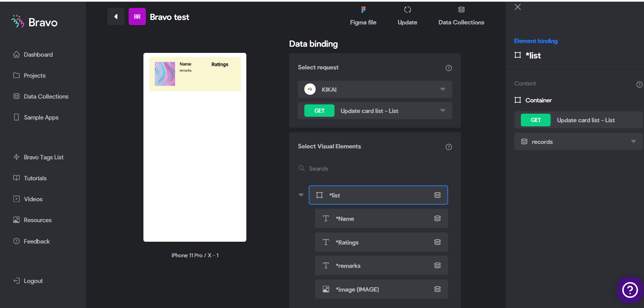
Task: Click the data binding icon on *Ratings row
Action: point(437,242)
